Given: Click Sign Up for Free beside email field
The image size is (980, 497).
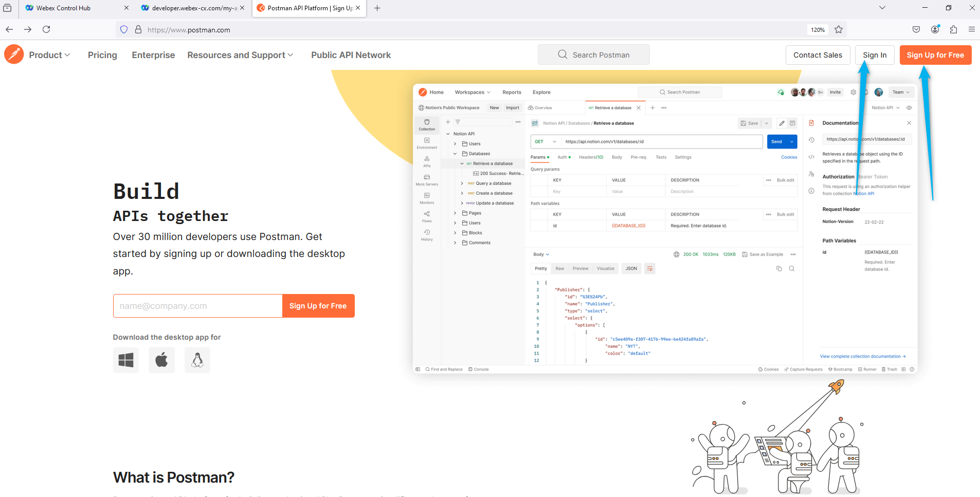Looking at the screenshot, I should coord(318,306).
